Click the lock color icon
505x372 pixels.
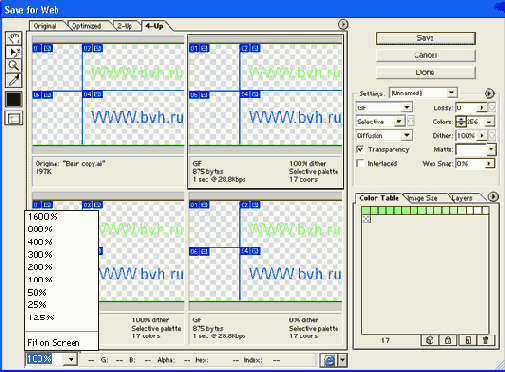point(448,340)
